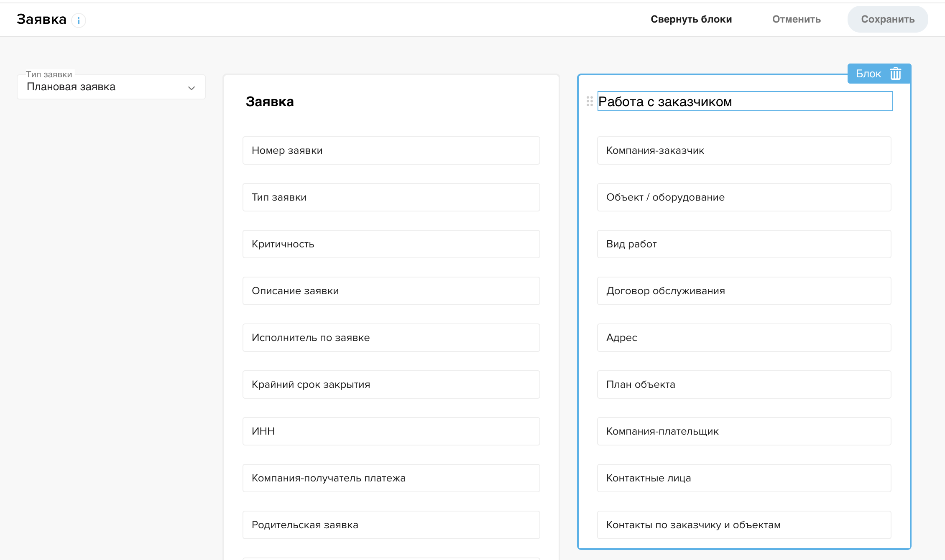Click the Крайний срок закрытия field
This screenshot has width=945, height=560.
click(391, 384)
